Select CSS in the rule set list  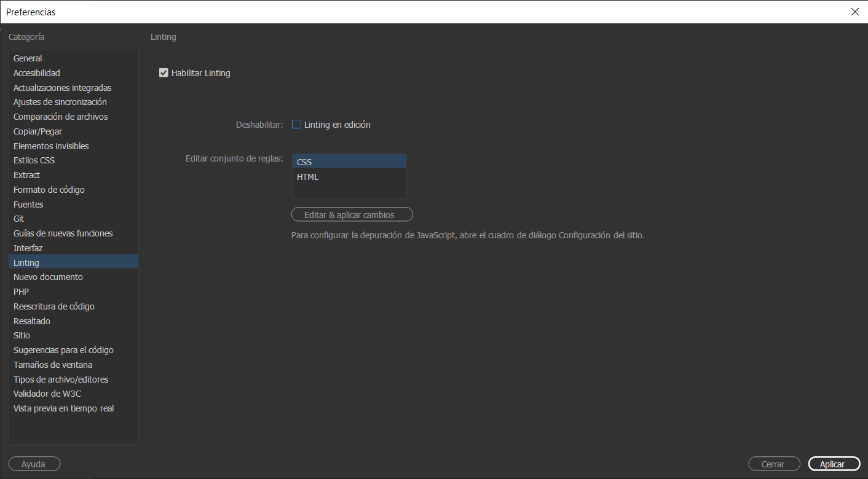(349, 162)
